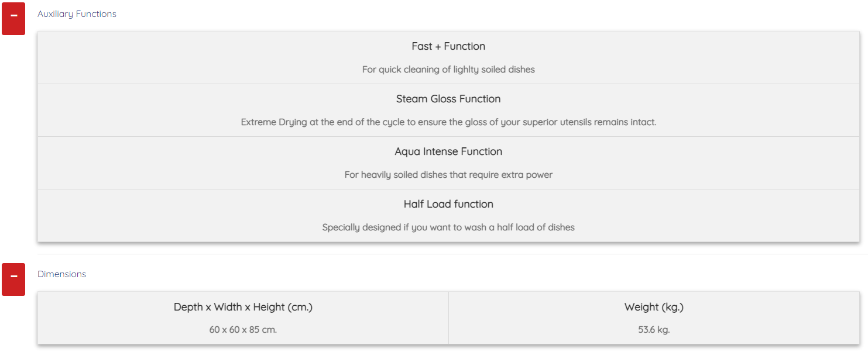Click separator line between Aqua Intense and Half Load rows
This screenshot has width=868, height=352.
point(448,189)
